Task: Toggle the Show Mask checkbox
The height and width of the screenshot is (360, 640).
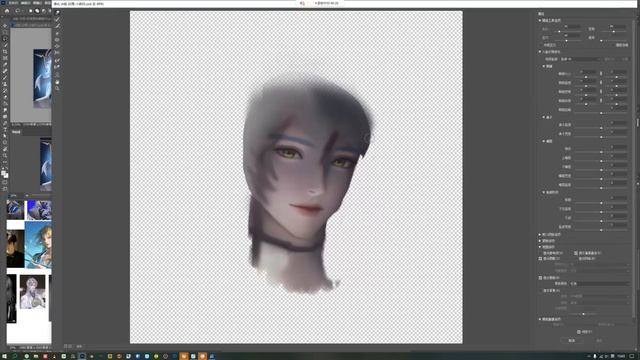Action: (540, 278)
